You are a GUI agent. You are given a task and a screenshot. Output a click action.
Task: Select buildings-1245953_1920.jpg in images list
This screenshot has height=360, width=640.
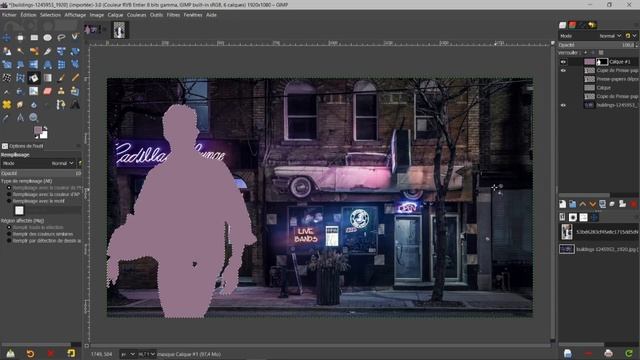pyautogui.click(x=598, y=249)
